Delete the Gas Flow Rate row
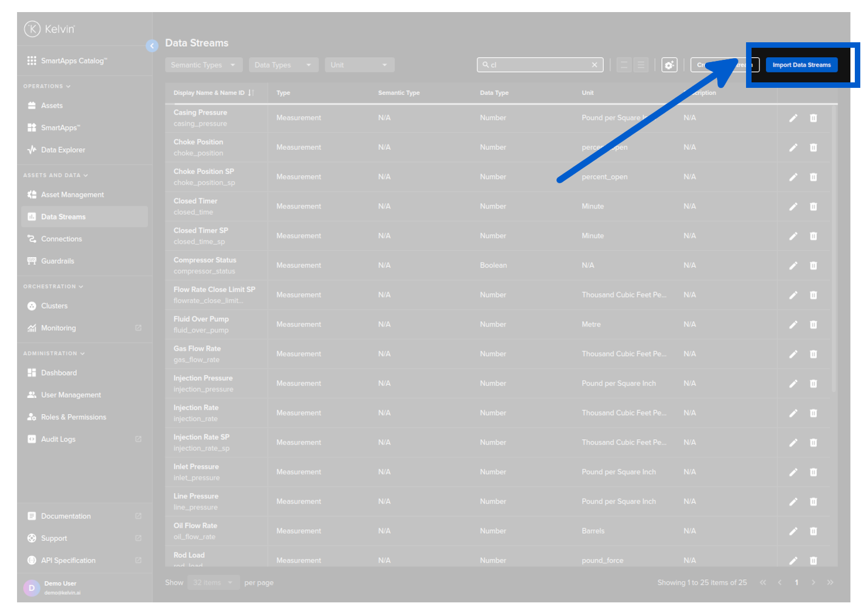The image size is (868, 615). click(813, 354)
